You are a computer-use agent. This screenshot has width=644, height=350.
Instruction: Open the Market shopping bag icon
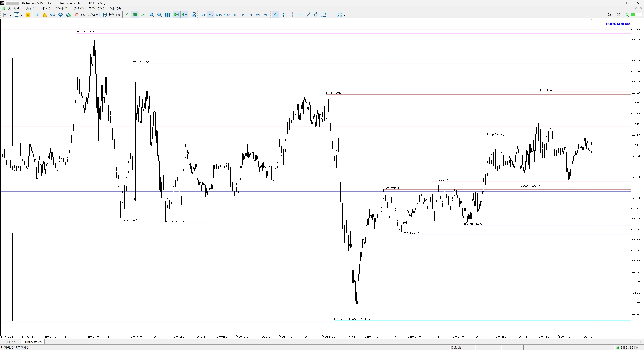point(45,15)
